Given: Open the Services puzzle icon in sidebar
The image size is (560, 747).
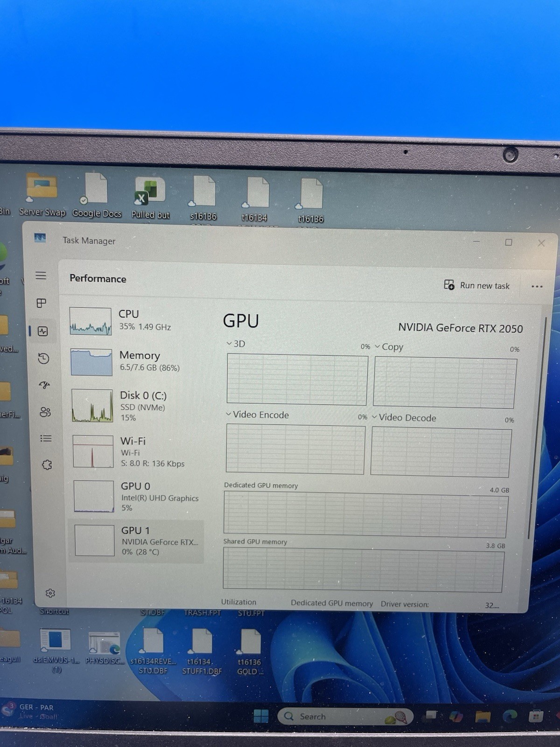Looking at the screenshot, I should click(x=47, y=465).
